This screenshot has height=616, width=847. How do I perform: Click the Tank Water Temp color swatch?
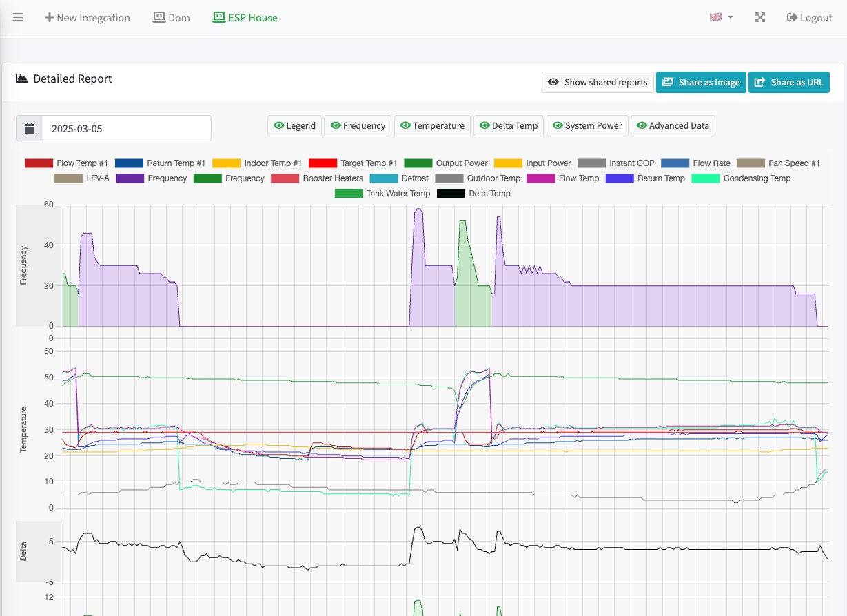pos(348,194)
